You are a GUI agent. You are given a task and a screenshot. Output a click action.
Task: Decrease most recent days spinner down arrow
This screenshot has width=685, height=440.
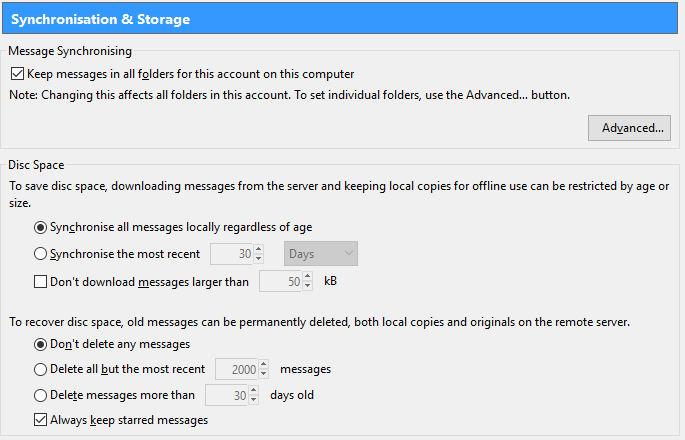[x=259, y=259]
